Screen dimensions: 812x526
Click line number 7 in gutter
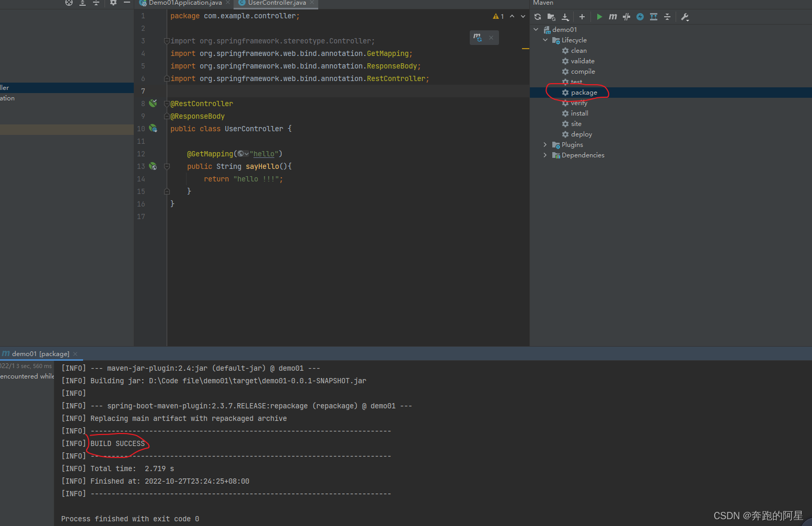click(143, 91)
